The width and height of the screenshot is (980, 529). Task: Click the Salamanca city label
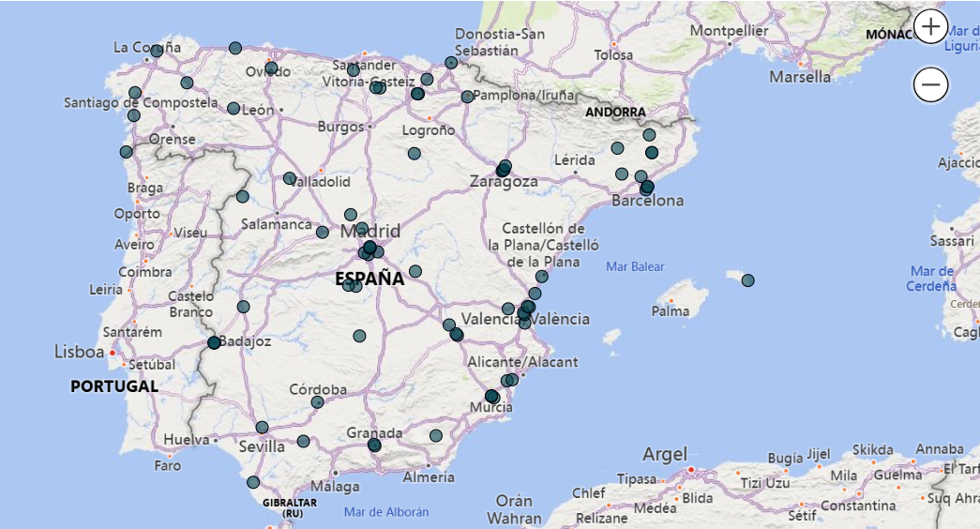coord(277,224)
